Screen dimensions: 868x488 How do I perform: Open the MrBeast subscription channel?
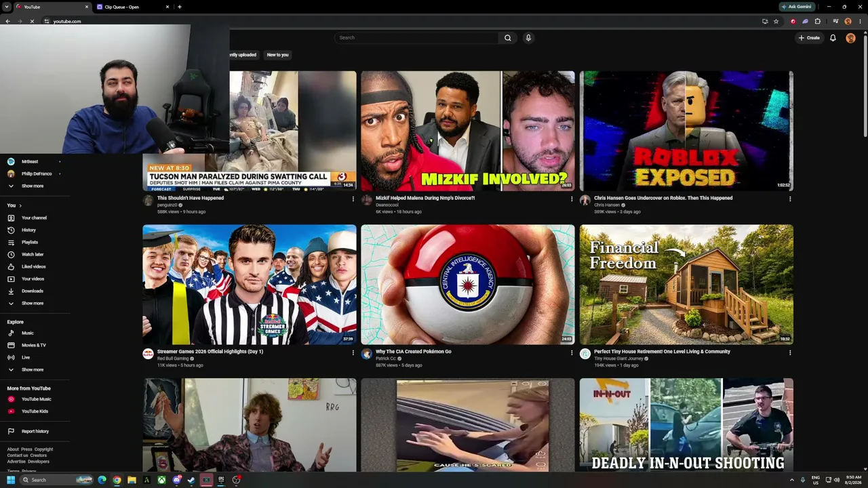coord(35,161)
